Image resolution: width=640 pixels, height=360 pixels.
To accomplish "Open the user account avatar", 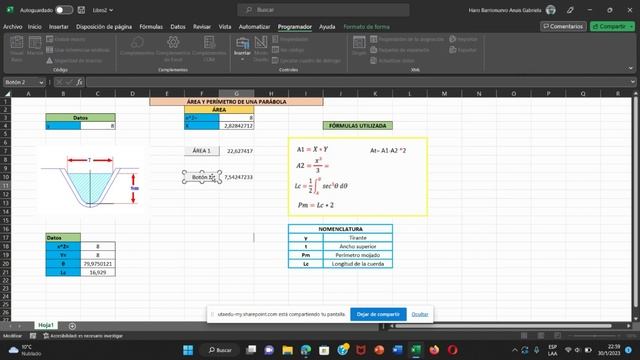I will [551, 10].
